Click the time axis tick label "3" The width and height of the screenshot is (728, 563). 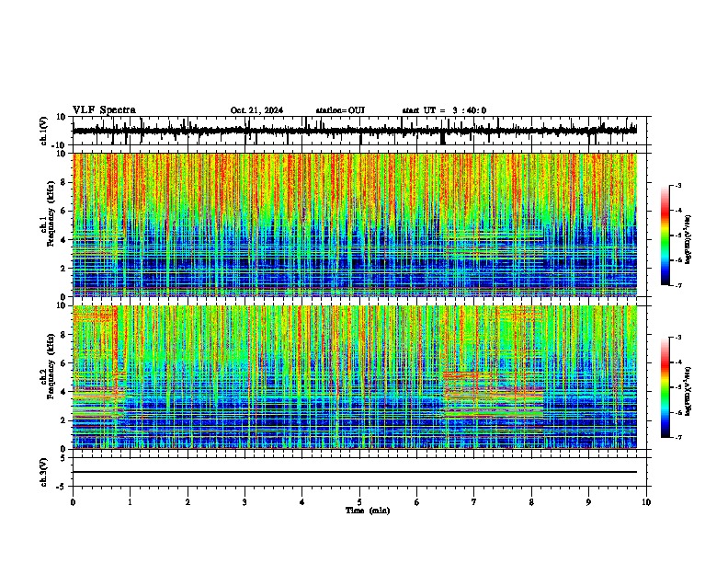pos(245,502)
